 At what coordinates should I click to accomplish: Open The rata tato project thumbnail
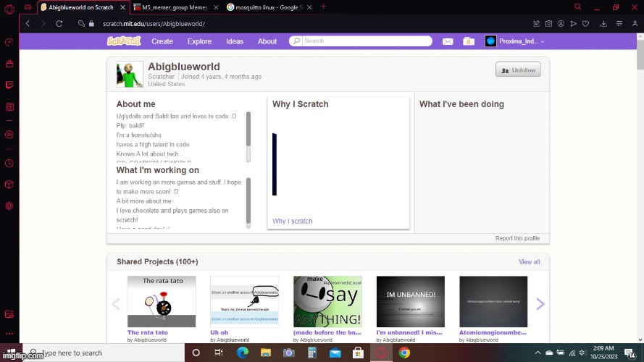(162, 302)
